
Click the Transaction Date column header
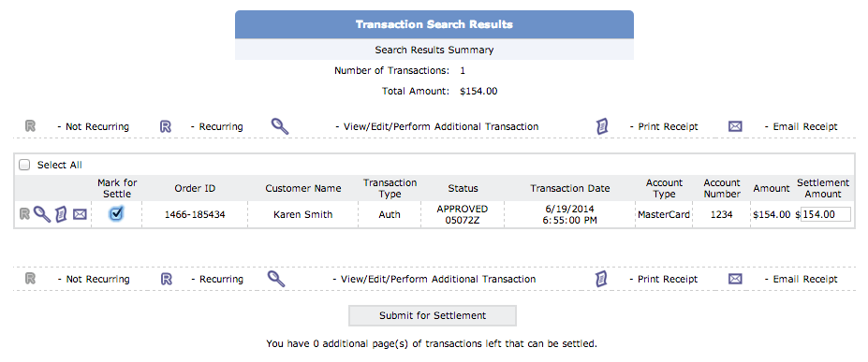(570, 188)
